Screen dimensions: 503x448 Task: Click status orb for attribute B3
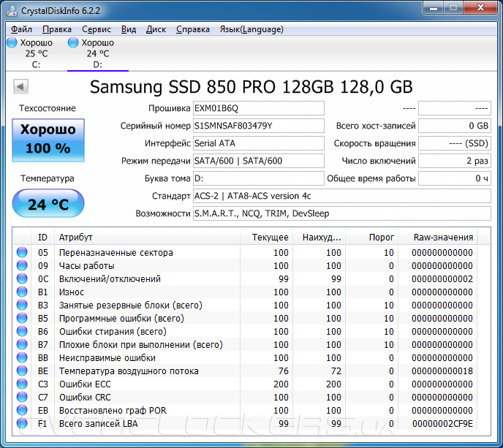22,305
